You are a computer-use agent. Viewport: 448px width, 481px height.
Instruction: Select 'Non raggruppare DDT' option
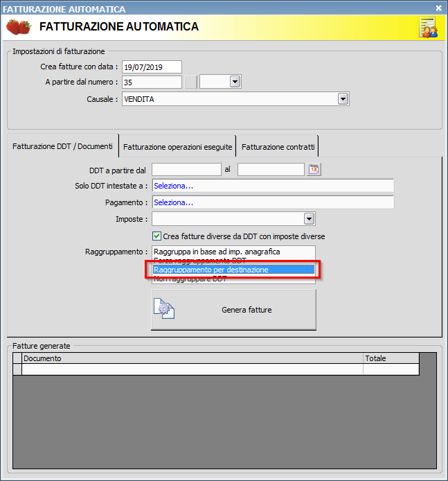tap(233, 279)
